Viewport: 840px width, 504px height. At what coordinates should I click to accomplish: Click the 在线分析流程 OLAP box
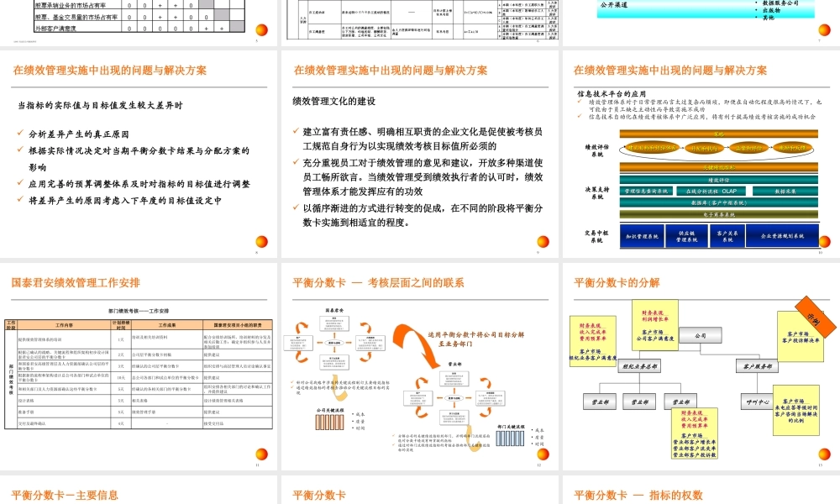711,192
